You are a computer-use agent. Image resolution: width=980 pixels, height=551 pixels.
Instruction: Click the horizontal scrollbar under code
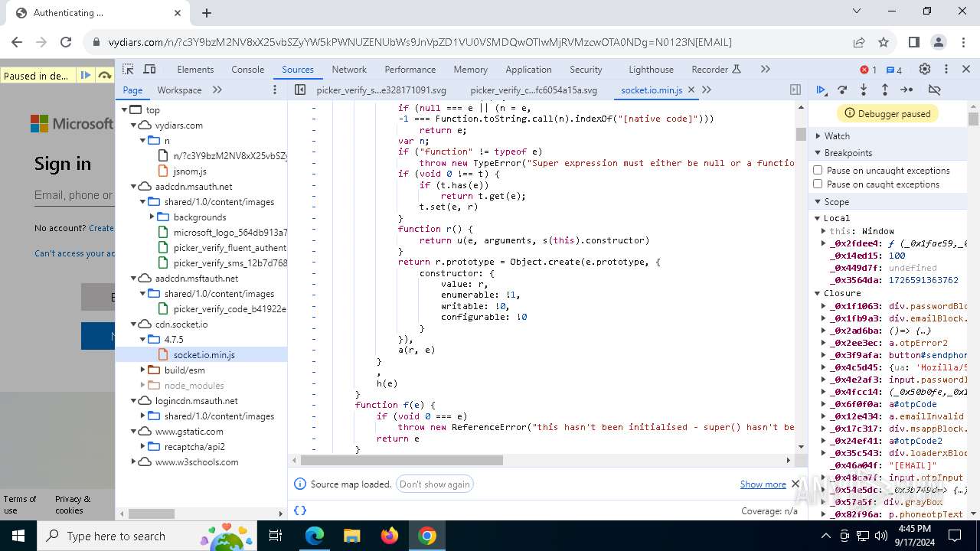pos(402,460)
